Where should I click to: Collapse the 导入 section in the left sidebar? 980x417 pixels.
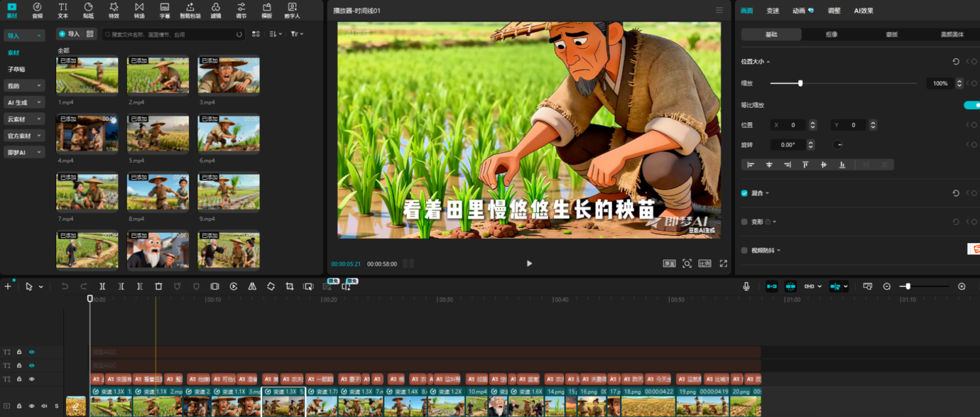(x=38, y=35)
